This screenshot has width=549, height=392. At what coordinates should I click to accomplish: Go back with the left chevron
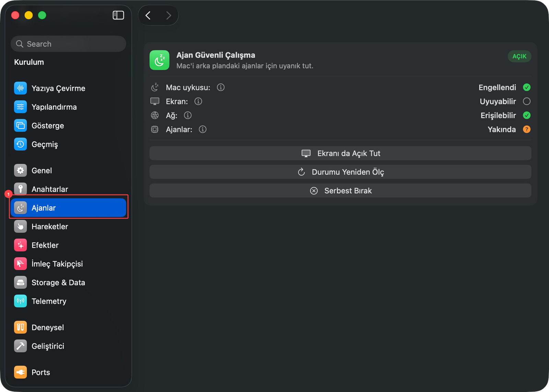click(148, 15)
